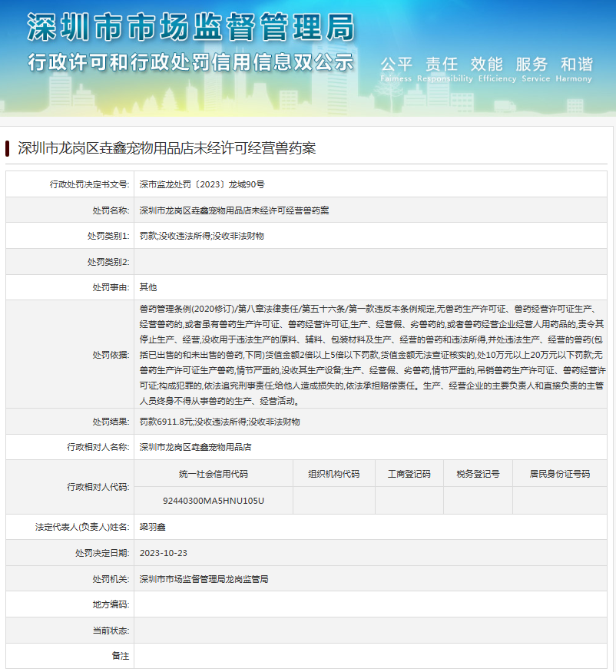The image size is (616, 672).
Task: Click the 行政处罚决定书文号 row label
Action: 90,184
